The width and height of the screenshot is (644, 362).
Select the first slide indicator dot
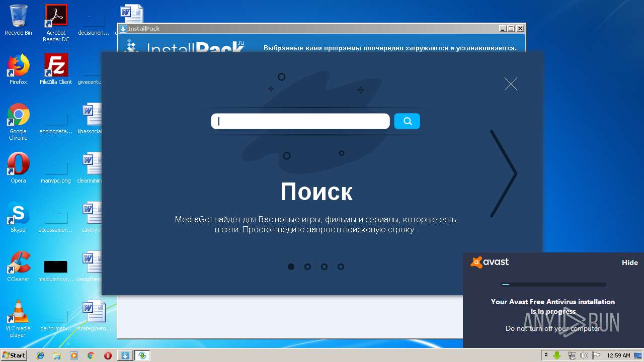coord(291,266)
